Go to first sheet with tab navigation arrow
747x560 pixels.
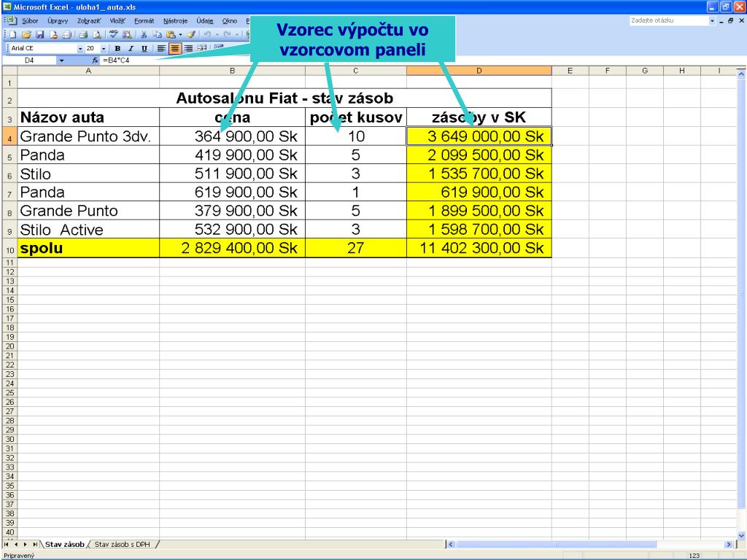(6, 544)
